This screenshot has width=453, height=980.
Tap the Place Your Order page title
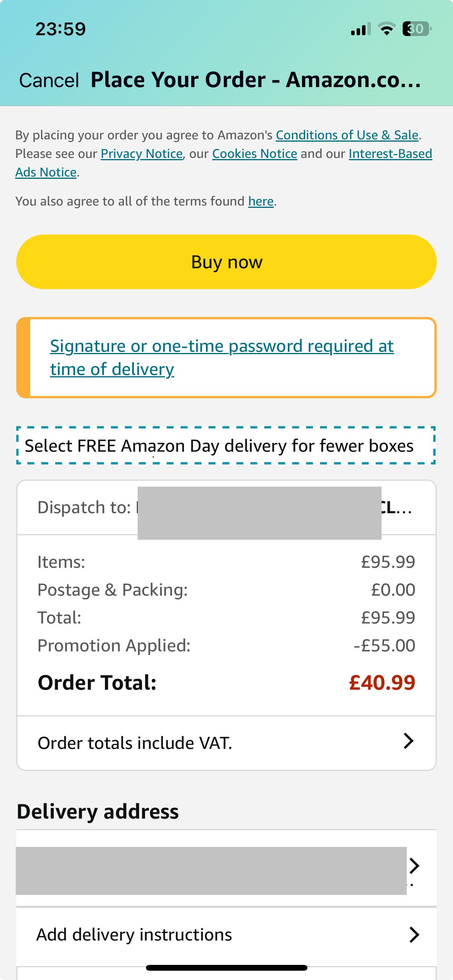(256, 80)
